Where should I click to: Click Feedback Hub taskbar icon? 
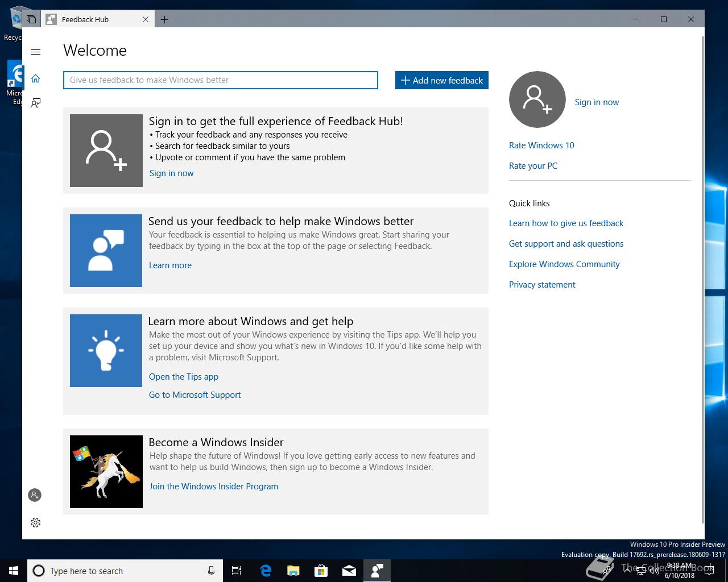click(x=377, y=571)
